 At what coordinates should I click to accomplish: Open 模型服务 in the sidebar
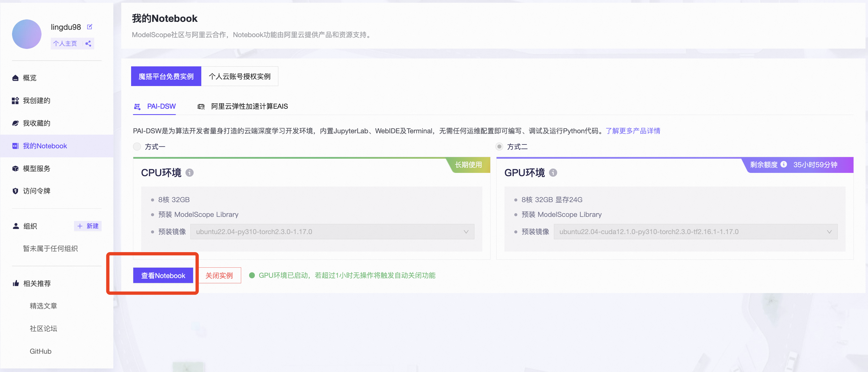click(57, 169)
